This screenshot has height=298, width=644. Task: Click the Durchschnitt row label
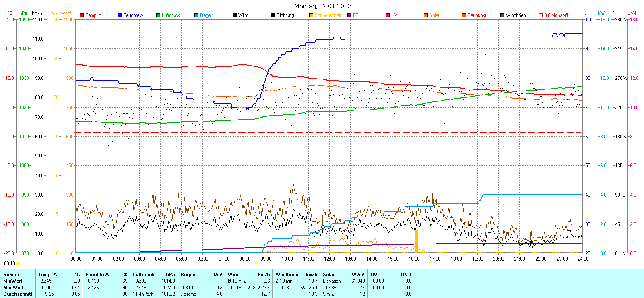[18, 294]
